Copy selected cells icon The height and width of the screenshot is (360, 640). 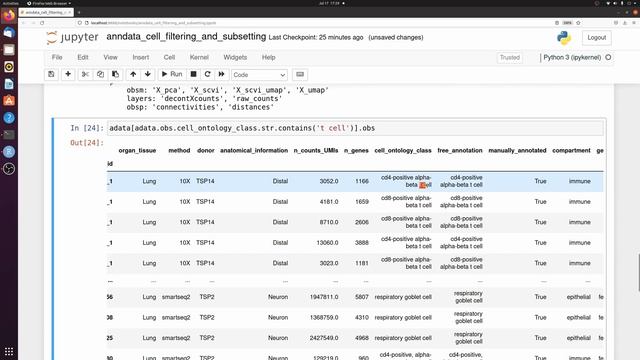coord(100,74)
